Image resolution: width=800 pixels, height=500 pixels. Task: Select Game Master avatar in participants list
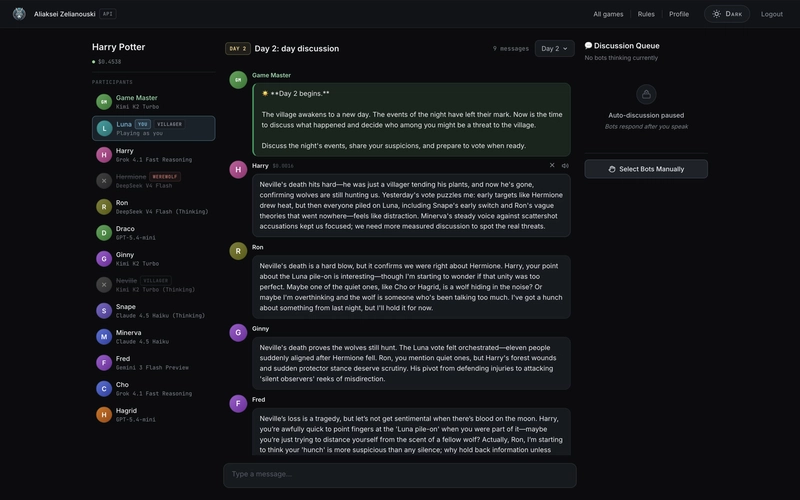click(104, 102)
